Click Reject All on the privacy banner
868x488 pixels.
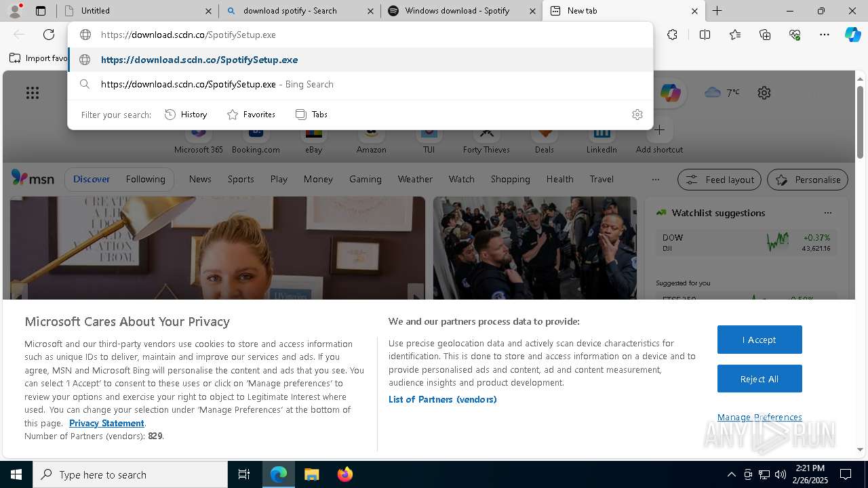coord(759,379)
